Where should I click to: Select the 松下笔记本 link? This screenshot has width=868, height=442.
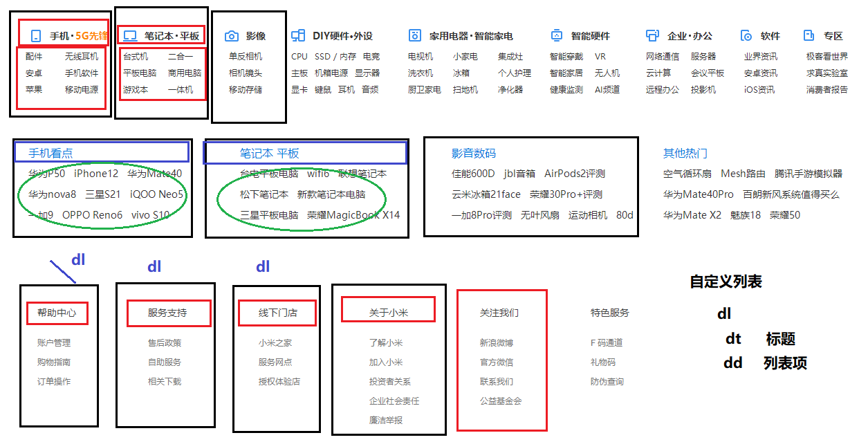(264, 194)
